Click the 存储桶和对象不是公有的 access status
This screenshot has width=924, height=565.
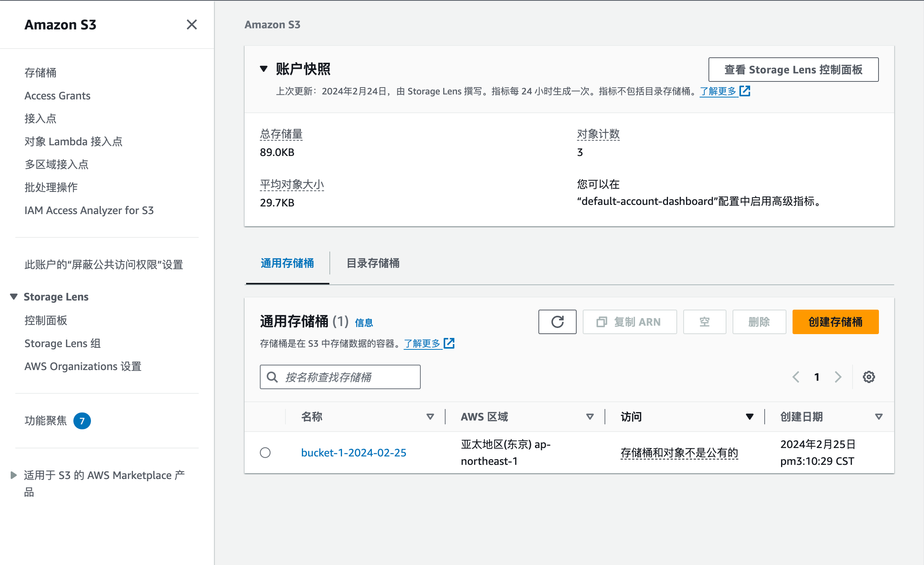679,453
